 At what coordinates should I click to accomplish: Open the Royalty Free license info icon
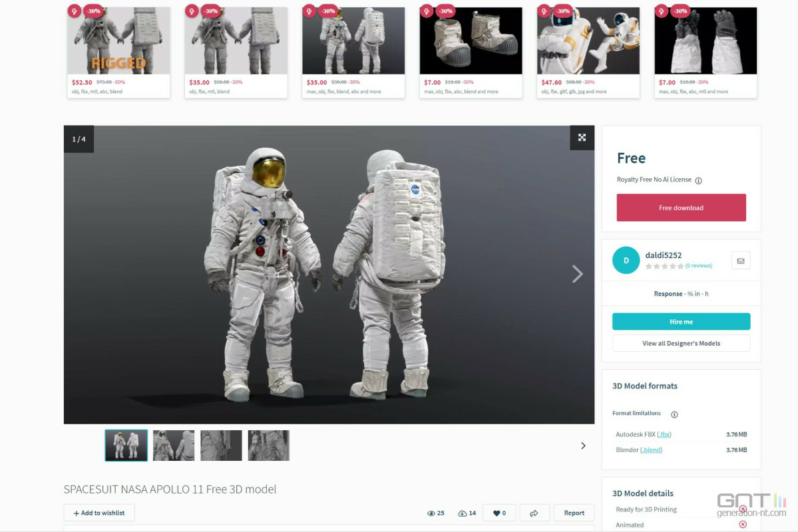(x=698, y=181)
